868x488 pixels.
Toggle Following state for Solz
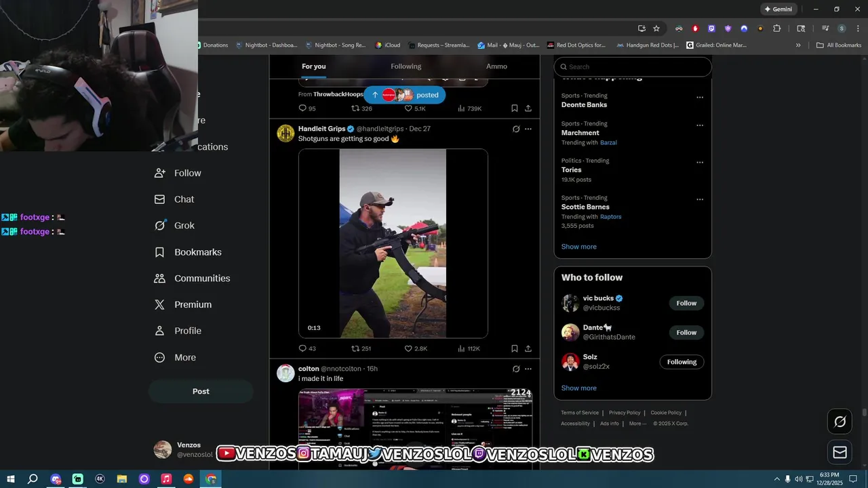pos(682,362)
